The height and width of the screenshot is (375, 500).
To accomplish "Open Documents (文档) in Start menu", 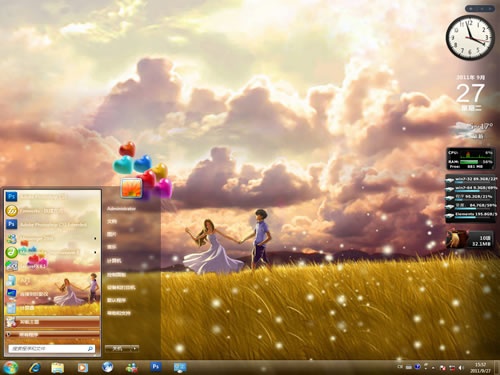I will pyautogui.click(x=112, y=221).
